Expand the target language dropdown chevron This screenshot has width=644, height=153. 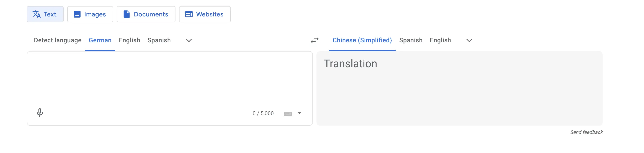(x=469, y=40)
